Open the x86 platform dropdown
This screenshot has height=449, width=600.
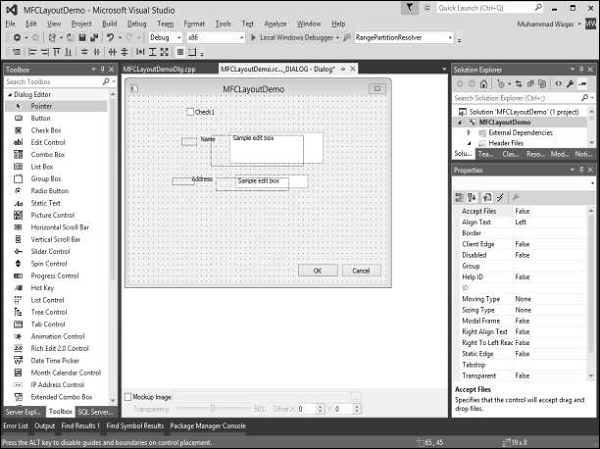(212, 37)
